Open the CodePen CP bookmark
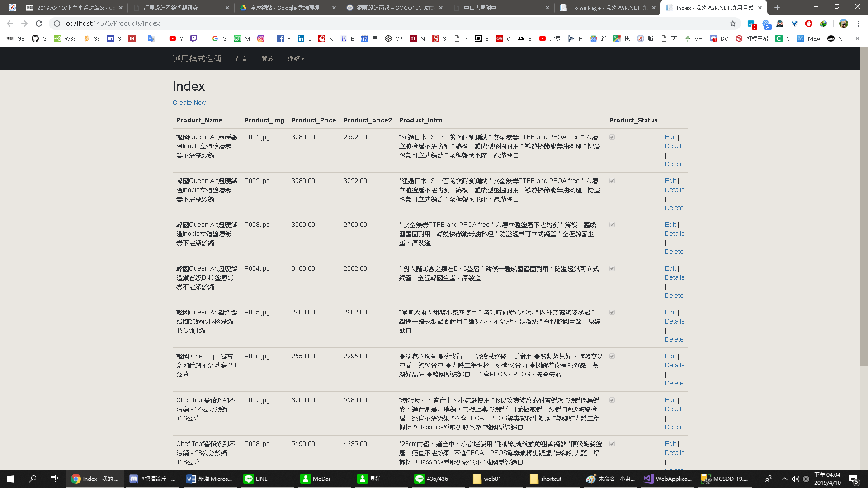This screenshot has height=488, width=868. [x=394, y=38]
